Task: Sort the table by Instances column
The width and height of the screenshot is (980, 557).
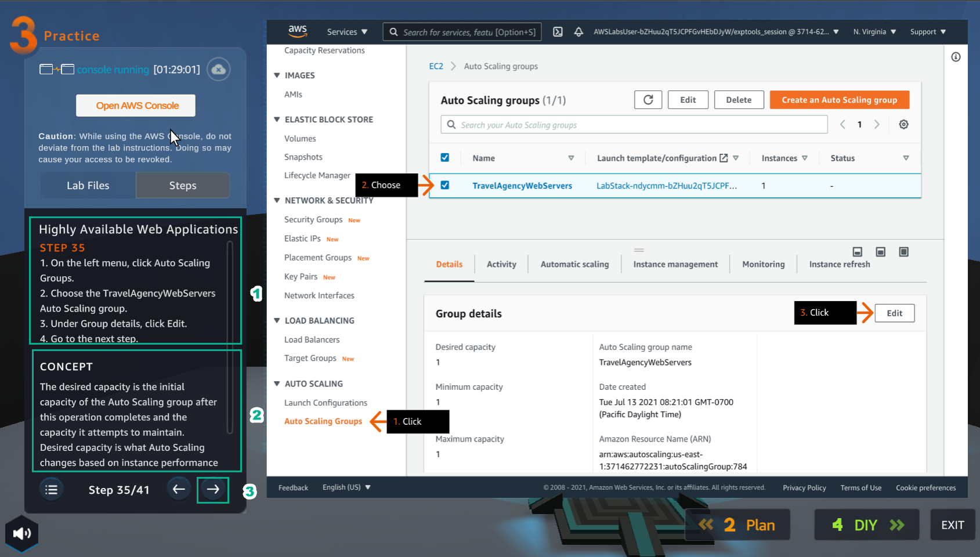Action: [x=805, y=158]
